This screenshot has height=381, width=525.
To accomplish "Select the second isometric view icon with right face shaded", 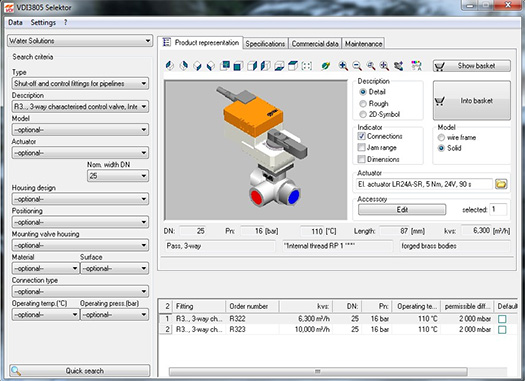I will pos(183,66).
